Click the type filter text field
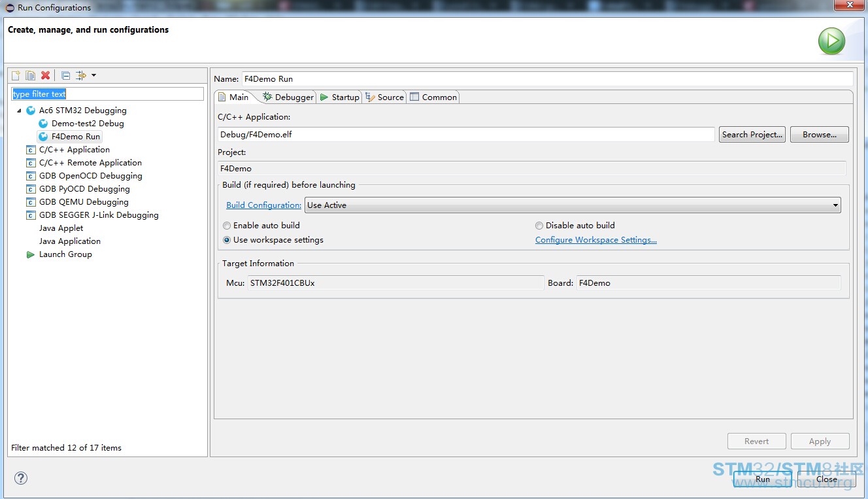This screenshot has height=499, width=868. click(x=108, y=94)
